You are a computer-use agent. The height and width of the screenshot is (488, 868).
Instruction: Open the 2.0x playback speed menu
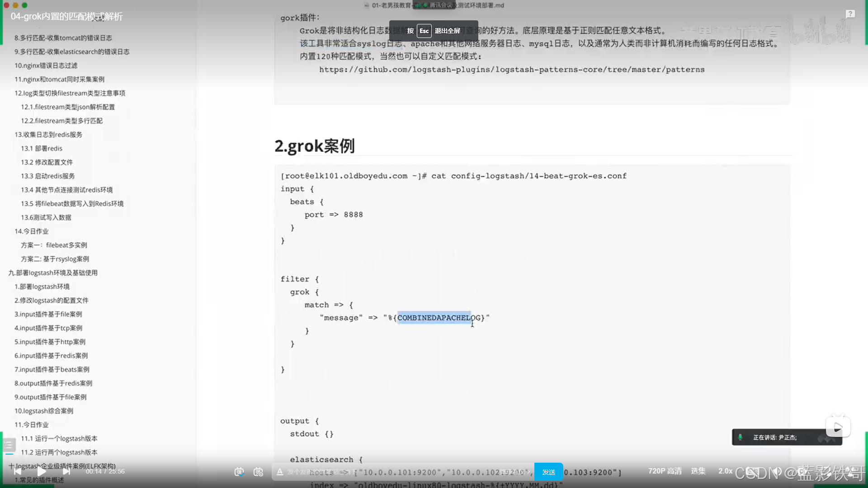click(725, 471)
